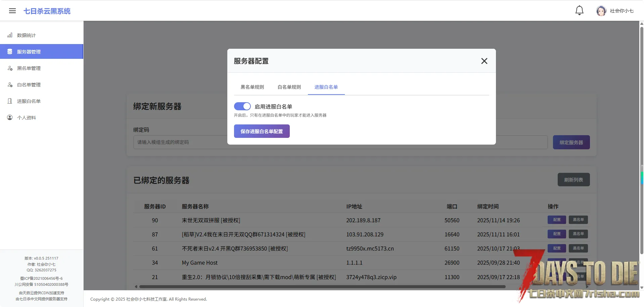The width and height of the screenshot is (644, 307).
Task: Click the 个人资料 profile icon
Action: (x=10, y=117)
